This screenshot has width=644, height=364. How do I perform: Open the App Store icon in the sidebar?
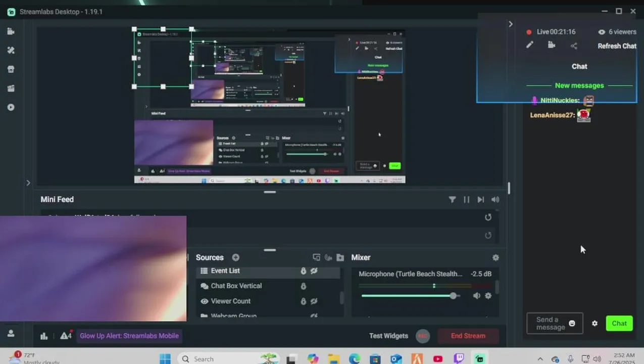(x=11, y=69)
